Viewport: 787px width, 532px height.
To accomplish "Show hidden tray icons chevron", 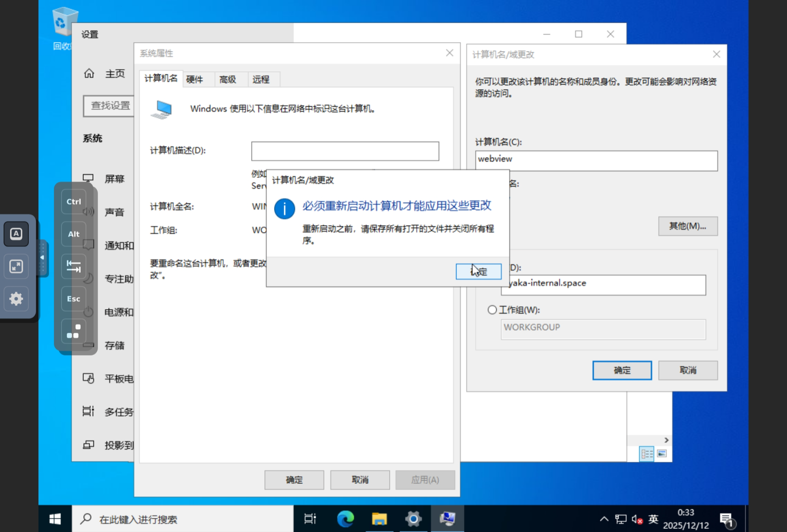I will 604,519.
